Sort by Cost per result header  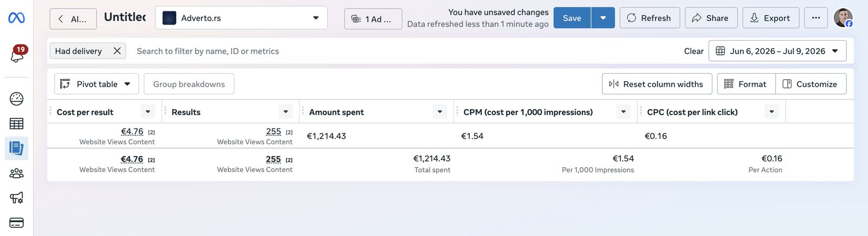tap(85, 112)
